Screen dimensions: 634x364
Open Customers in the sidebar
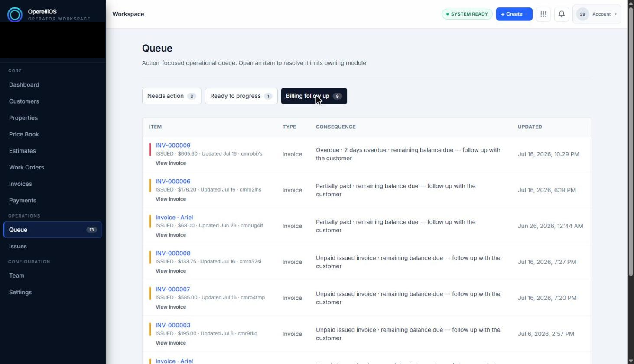click(x=52, y=101)
